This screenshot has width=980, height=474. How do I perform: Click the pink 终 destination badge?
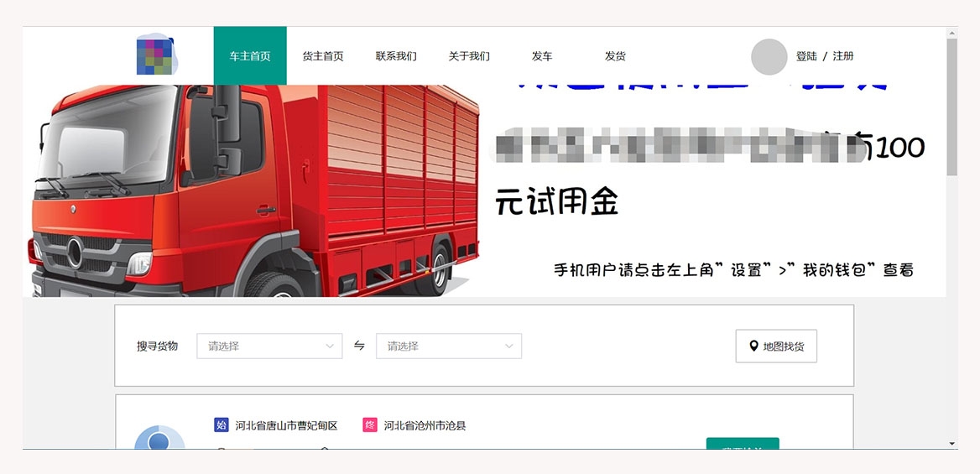(x=370, y=425)
